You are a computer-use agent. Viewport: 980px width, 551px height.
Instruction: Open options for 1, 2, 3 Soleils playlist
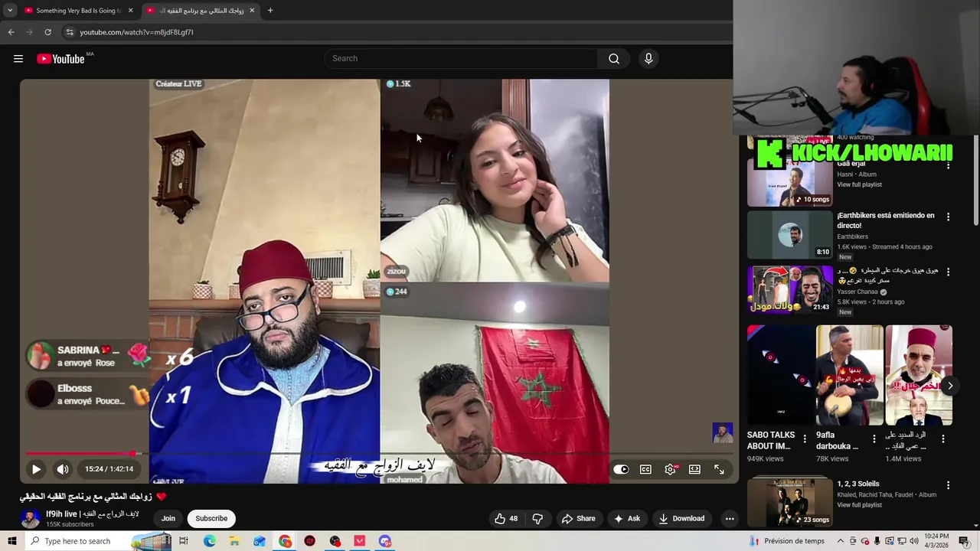(x=948, y=485)
